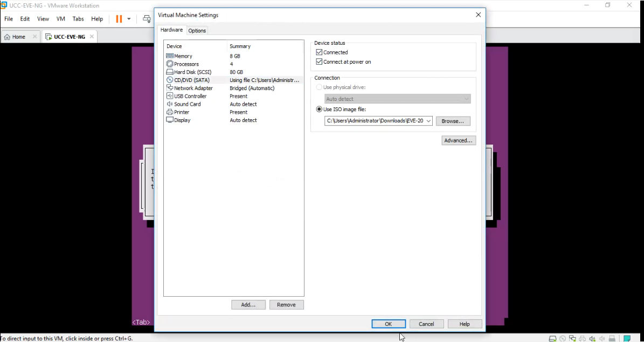Viewport: 644px width, 342px height.
Task: Click the "To direct input to this VM" status text
Action: click(x=66, y=339)
